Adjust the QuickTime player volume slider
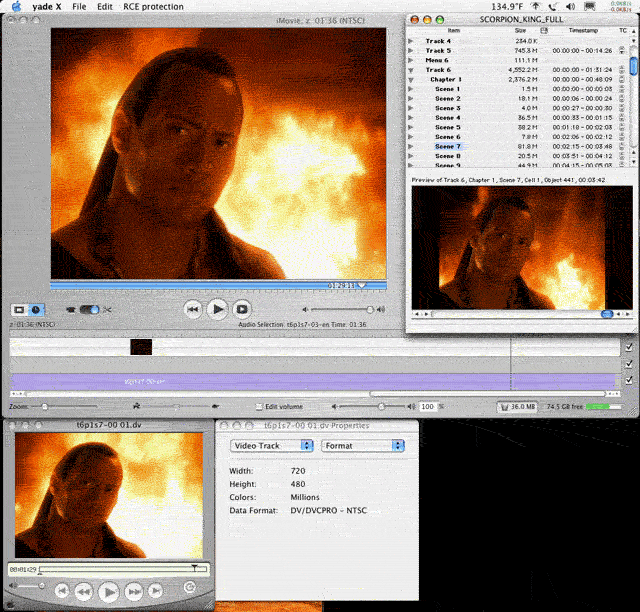This screenshot has height=612, width=640. coord(41,586)
